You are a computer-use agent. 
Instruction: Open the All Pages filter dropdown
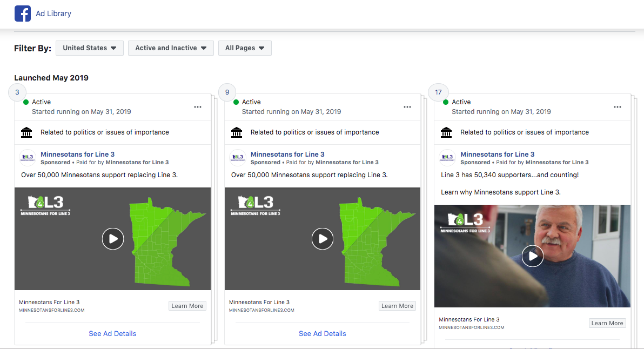[x=245, y=48]
